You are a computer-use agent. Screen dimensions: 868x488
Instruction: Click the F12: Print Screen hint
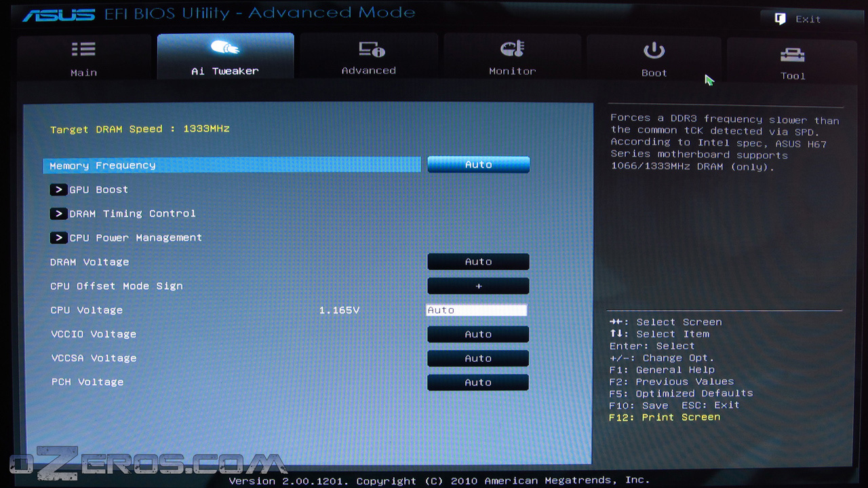pos(665,417)
